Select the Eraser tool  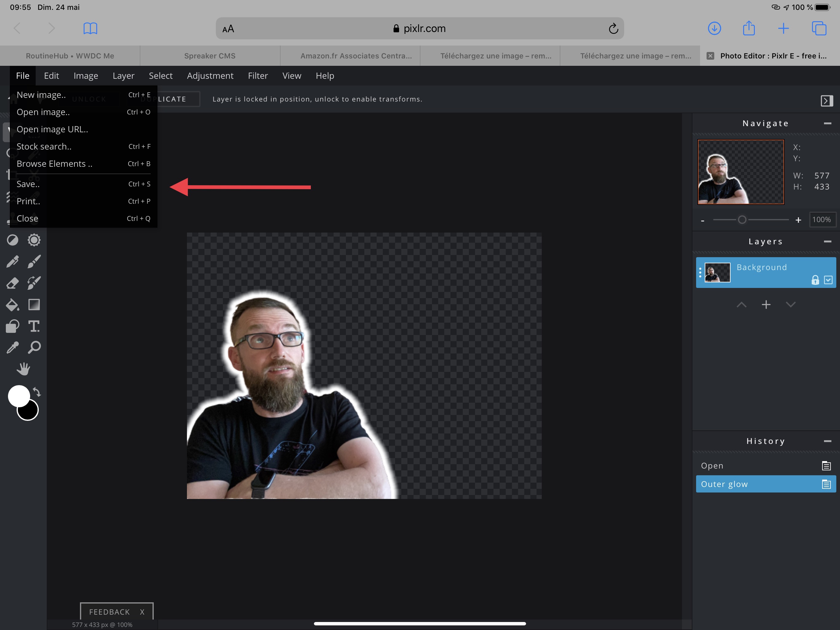13,283
